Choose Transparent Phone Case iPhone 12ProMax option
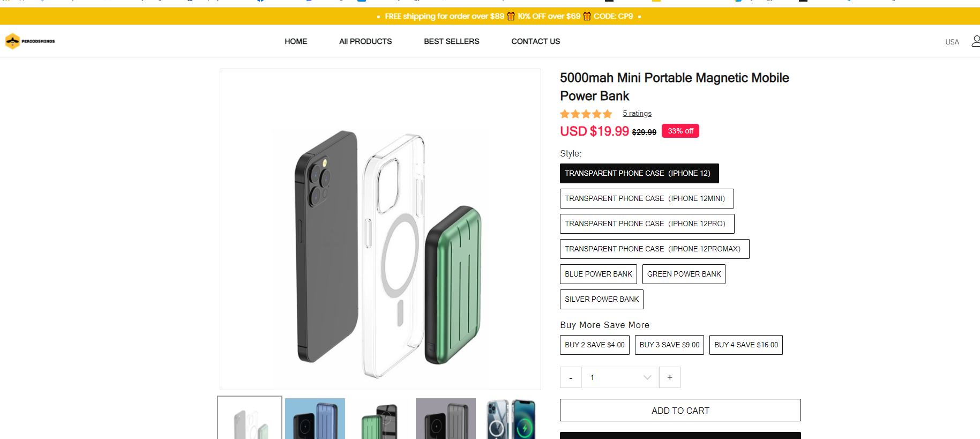980x439 pixels. [x=654, y=249]
